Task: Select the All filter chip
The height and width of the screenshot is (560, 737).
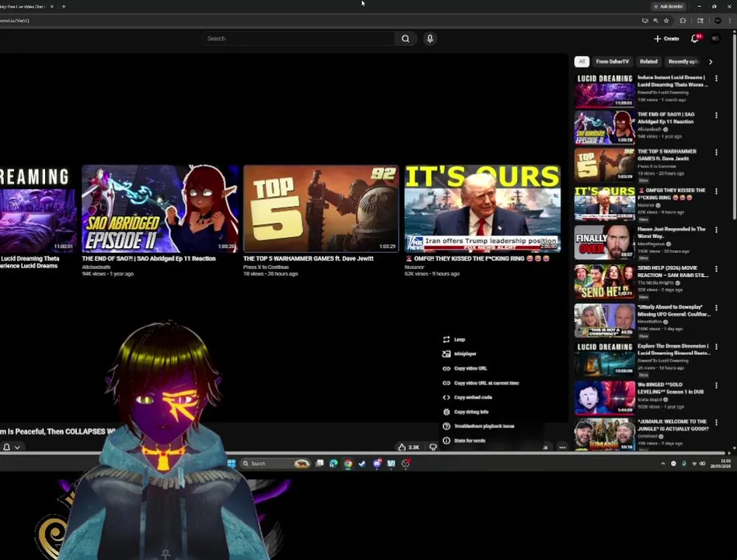Action: [x=582, y=61]
